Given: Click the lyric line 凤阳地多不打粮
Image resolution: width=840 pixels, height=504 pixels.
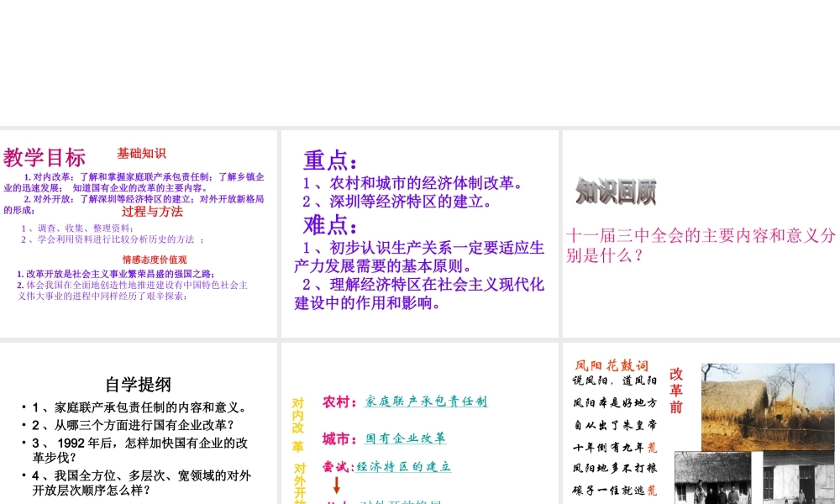Looking at the screenshot, I should click(x=615, y=468).
